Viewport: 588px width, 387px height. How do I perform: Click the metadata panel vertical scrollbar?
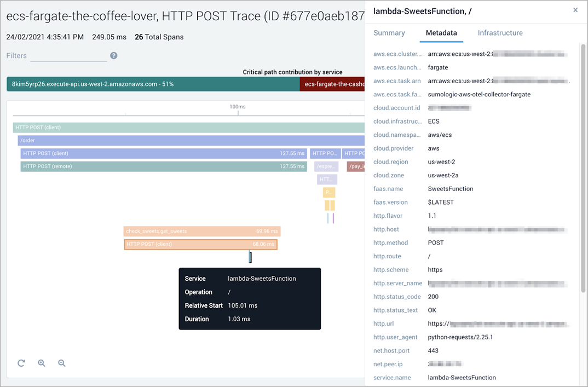(583, 168)
